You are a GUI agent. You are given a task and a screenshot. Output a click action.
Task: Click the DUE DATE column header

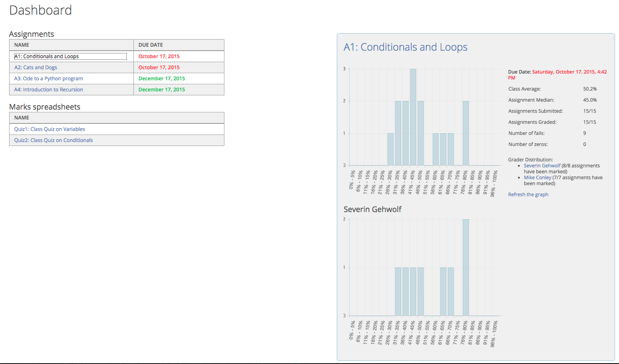coord(179,45)
